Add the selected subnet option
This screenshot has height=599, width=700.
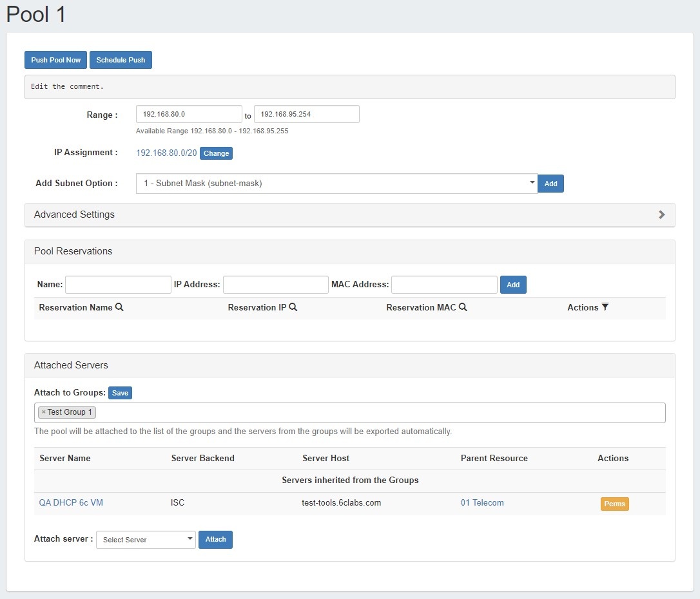point(550,184)
